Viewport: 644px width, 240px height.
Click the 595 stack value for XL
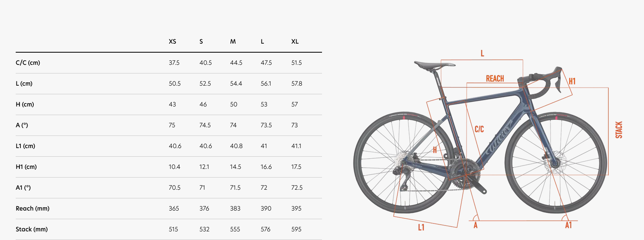pyautogui.click(x=296, y=229)
